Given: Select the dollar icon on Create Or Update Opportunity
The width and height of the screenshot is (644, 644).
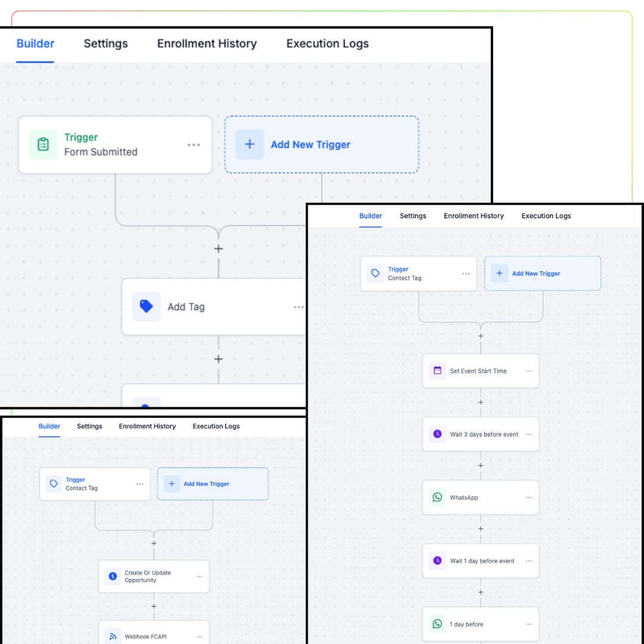Looking at the screenshot, I should (x=112, y=576).
